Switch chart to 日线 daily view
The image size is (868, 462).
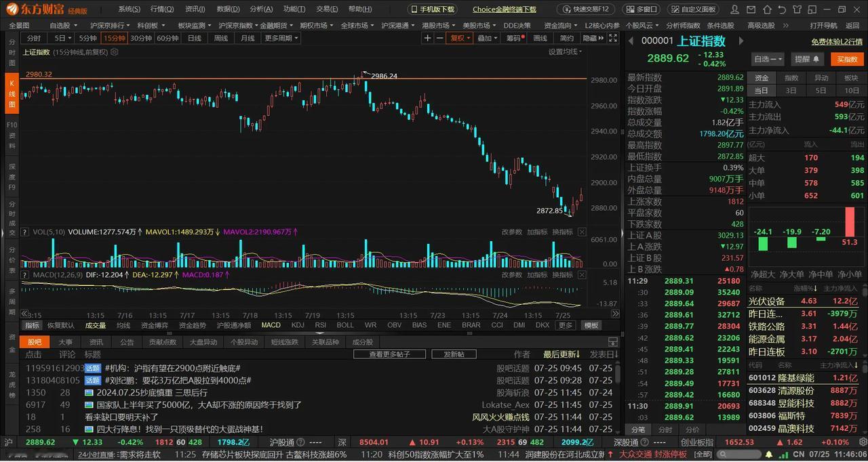point(195,38)
